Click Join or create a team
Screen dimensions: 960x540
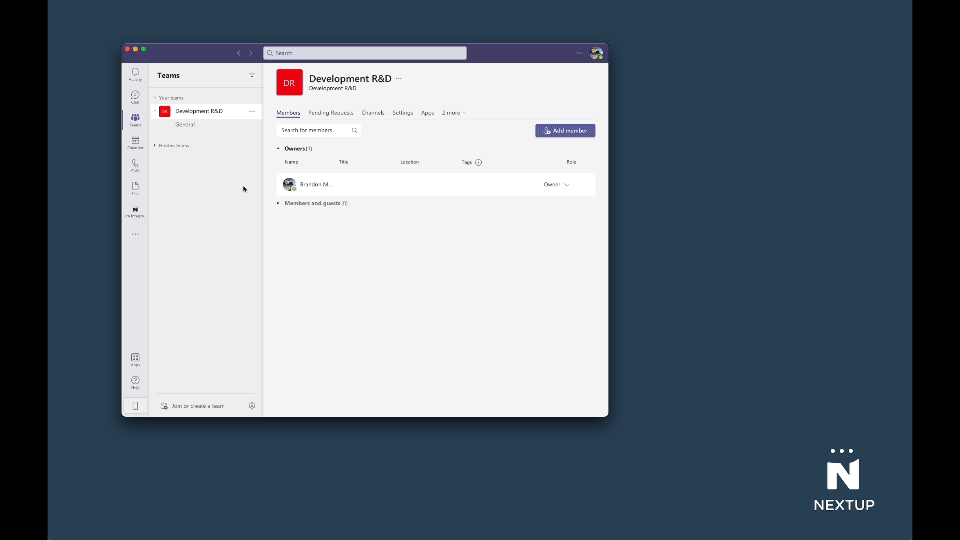(192, 406)
